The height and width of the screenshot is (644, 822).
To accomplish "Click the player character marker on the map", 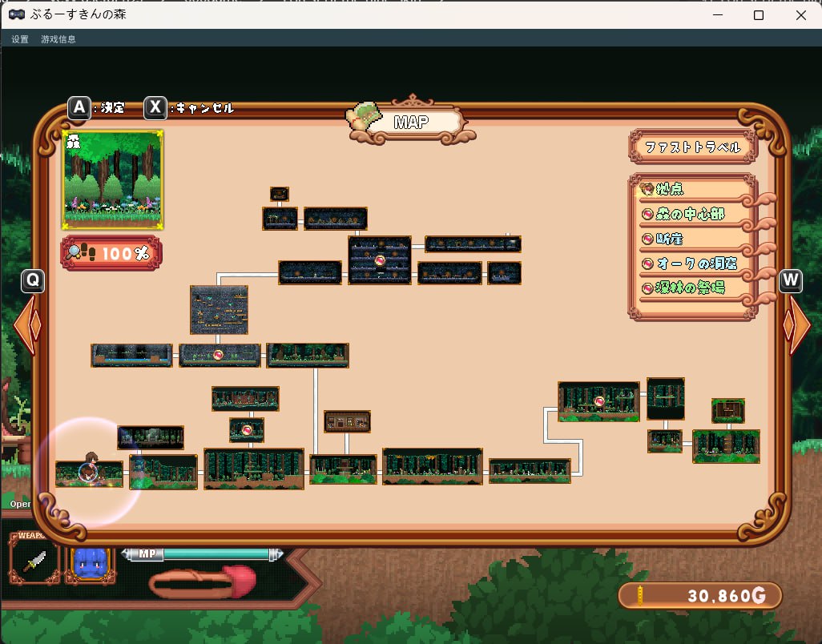I will [88, 469].
